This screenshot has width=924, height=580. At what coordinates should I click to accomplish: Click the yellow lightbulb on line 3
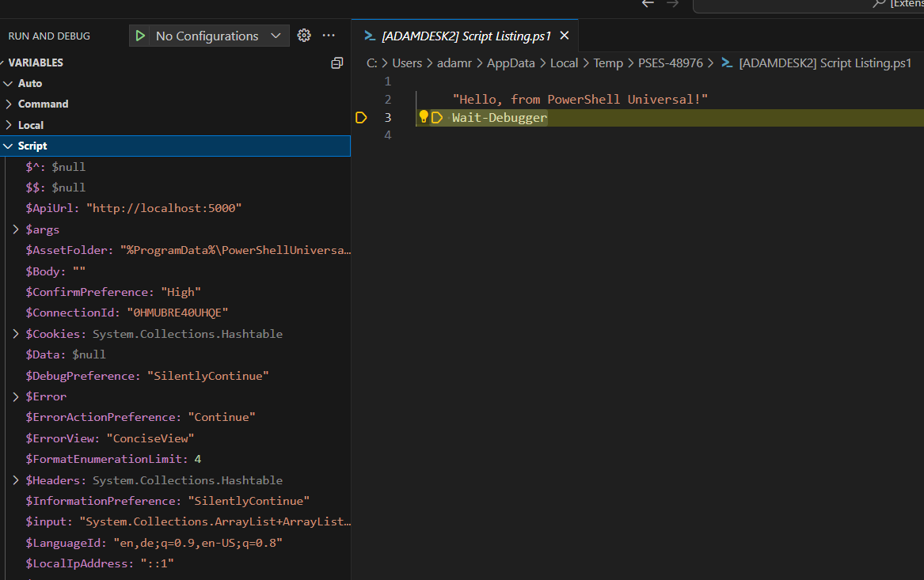pyautogui.click(x=424, y=117)
